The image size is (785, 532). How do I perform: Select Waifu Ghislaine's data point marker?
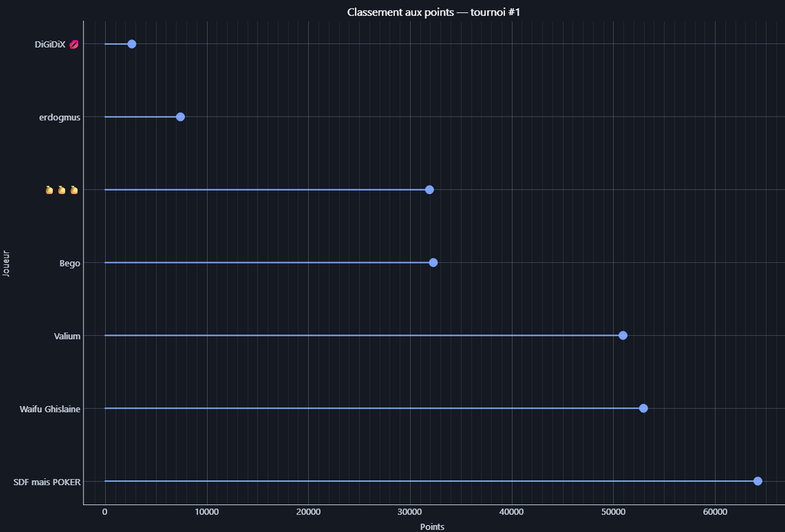coord(643,409)
